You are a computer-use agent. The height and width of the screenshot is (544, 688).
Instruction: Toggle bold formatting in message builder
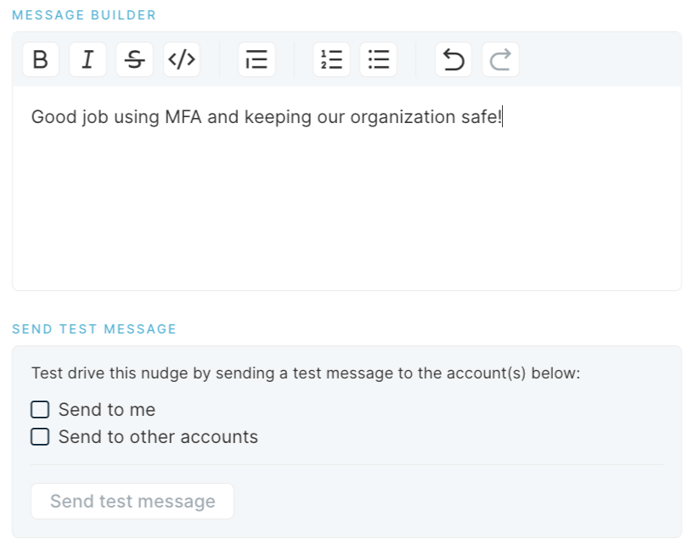click(41, 59)
